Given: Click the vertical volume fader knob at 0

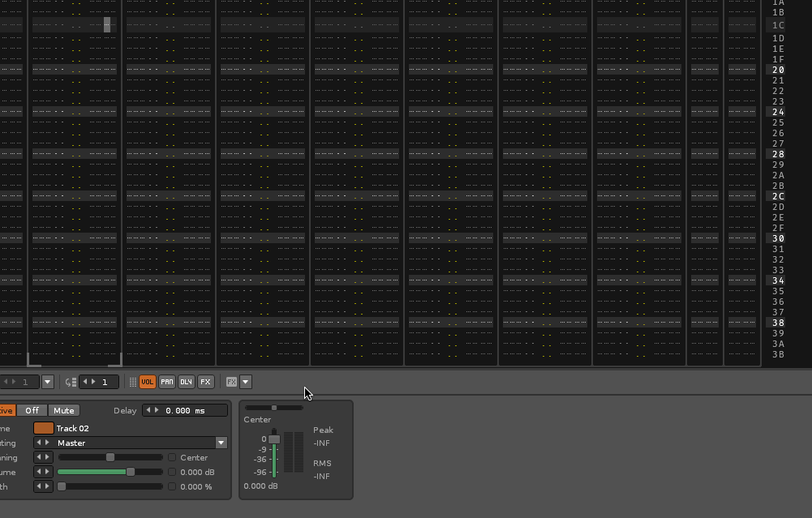Looking at the screenshot, I should point(274,439).
